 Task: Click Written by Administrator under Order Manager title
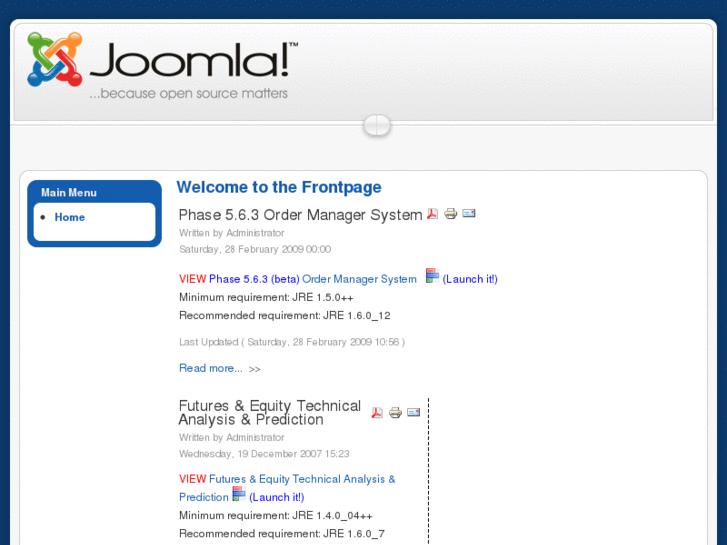click(232, 233)
